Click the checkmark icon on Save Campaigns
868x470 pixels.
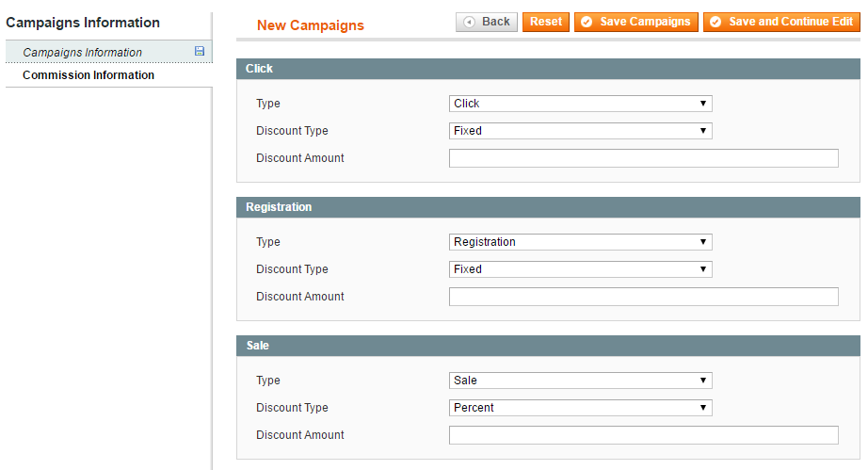tap(587, 23)
